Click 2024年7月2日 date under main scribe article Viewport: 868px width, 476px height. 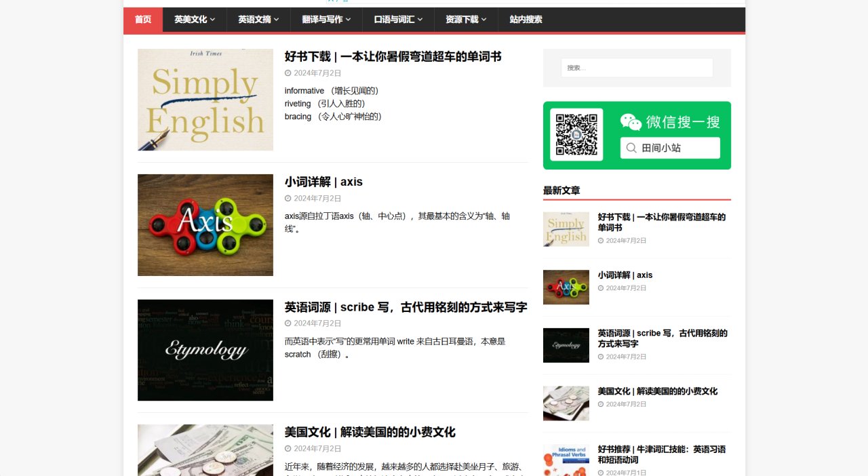317,323
